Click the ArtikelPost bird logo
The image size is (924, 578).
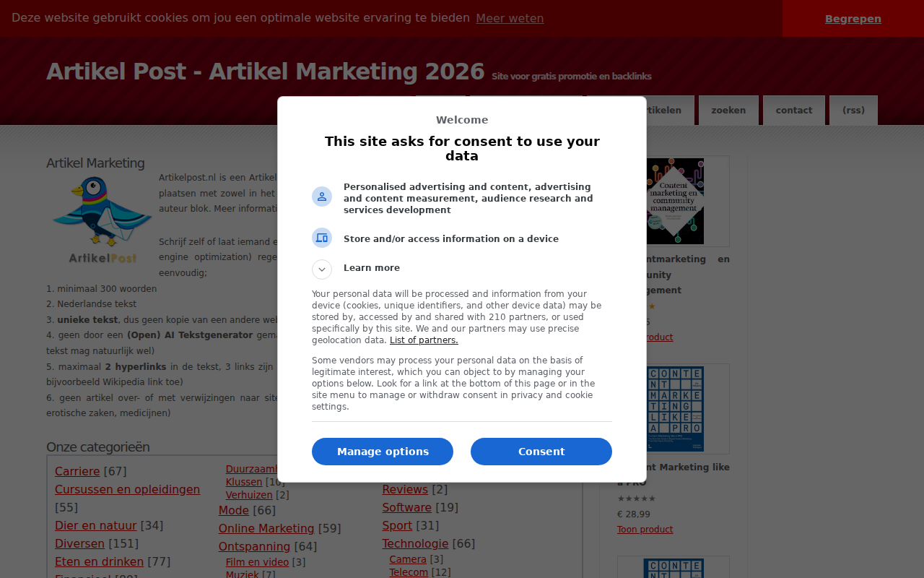click(103, 220)
